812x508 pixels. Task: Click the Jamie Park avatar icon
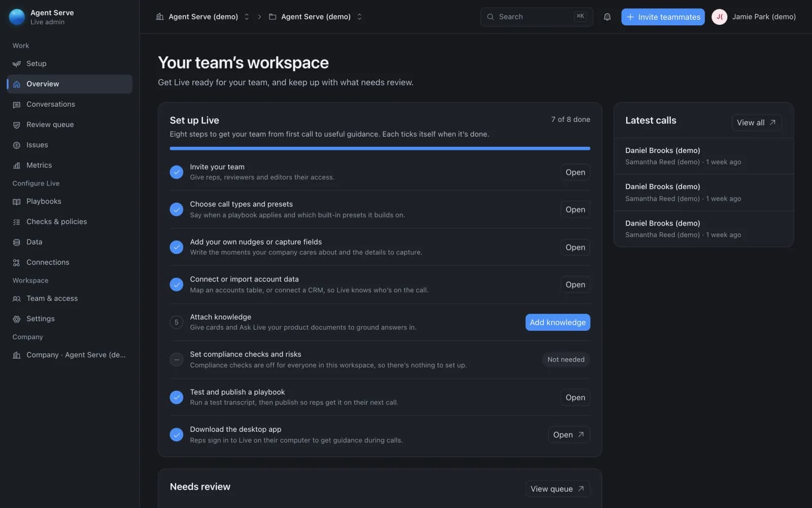pyautogui.click(x=719, y=17)
